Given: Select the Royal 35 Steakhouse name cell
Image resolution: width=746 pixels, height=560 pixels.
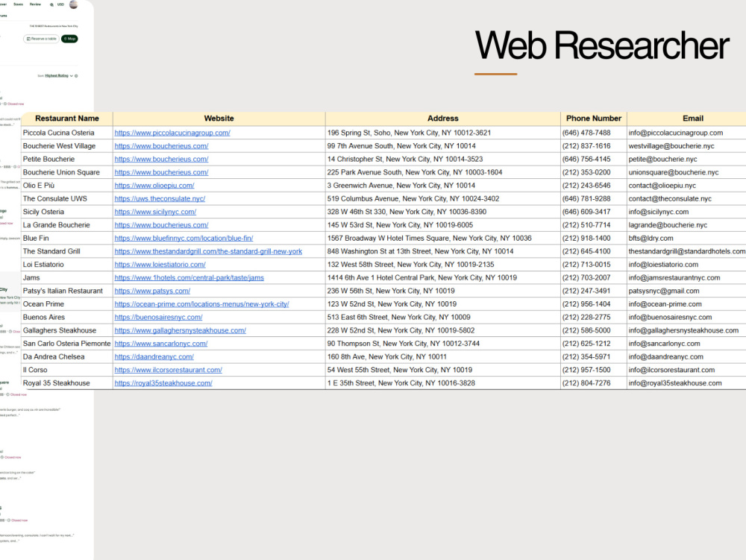Looking at the screenshot, I should [x=67, y=383].
